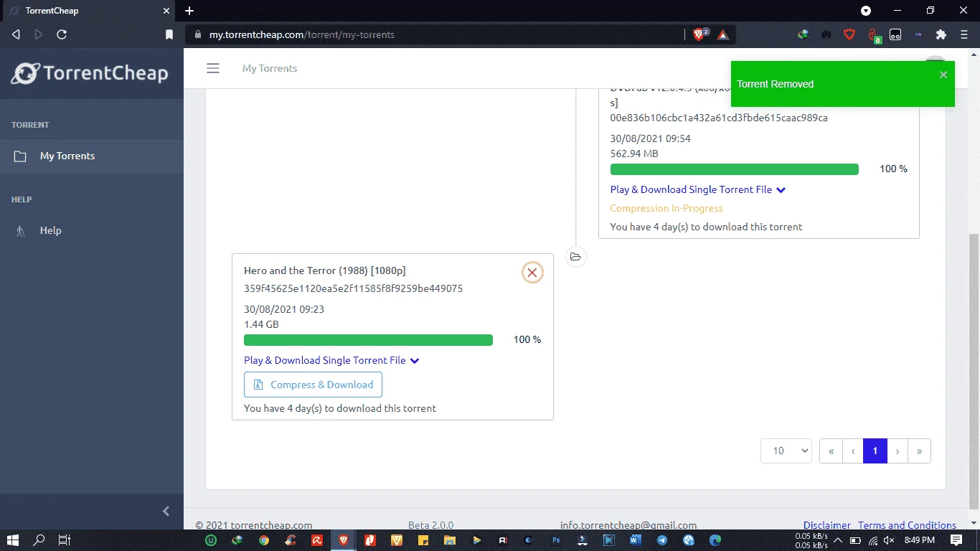Click the Compression In-Progress status
The width and height of the screenshot is (980, 551).
(x=666, y=208)
